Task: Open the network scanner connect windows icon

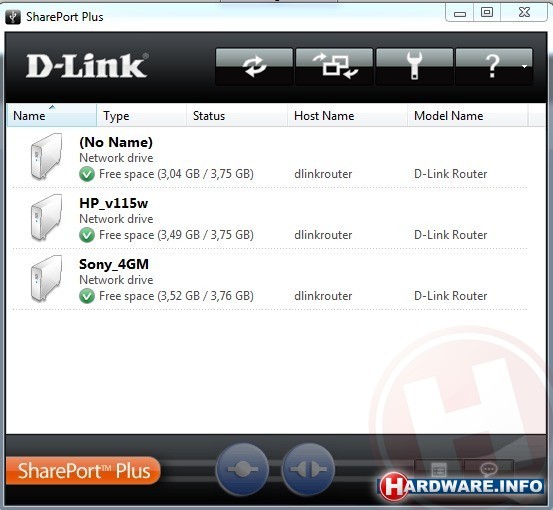Action: [334, 67]
